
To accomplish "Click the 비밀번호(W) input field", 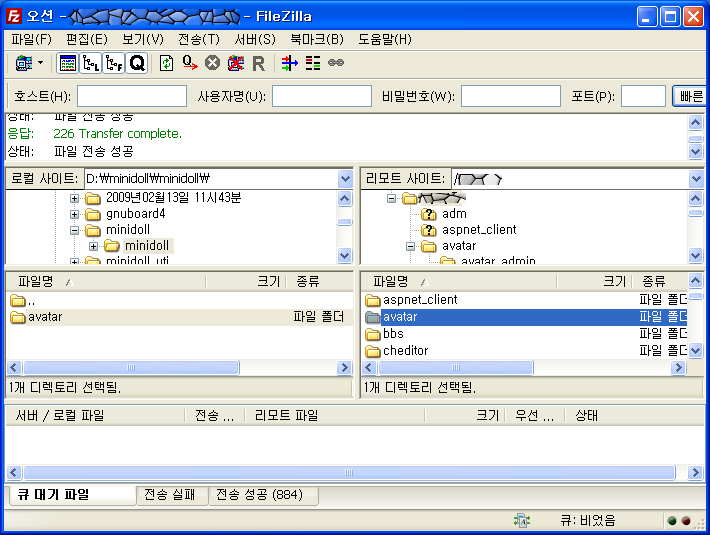I will click(x=511, y=96).
